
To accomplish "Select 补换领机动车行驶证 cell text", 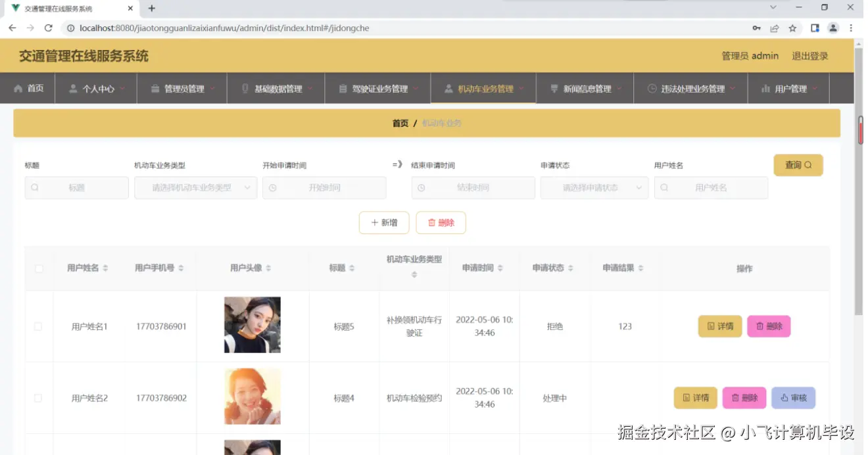I will (414, 326).
